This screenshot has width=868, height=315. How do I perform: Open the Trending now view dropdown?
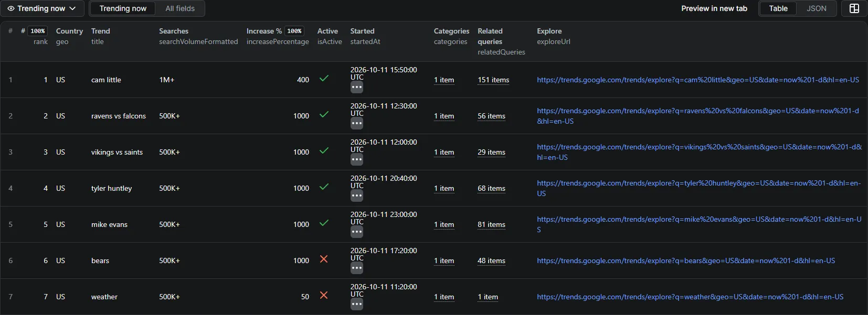(42, 8)
